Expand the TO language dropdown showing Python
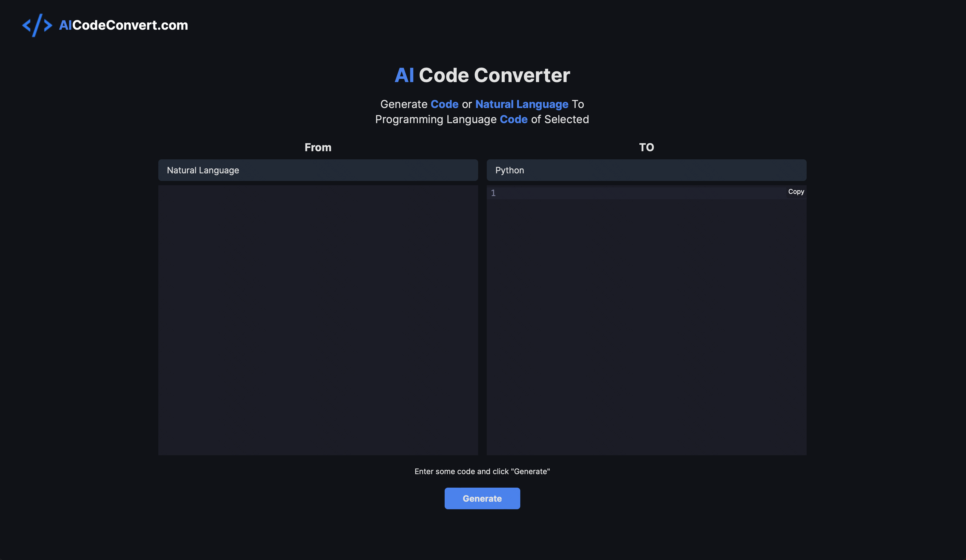Screen dimensions: 966x560 646,170
